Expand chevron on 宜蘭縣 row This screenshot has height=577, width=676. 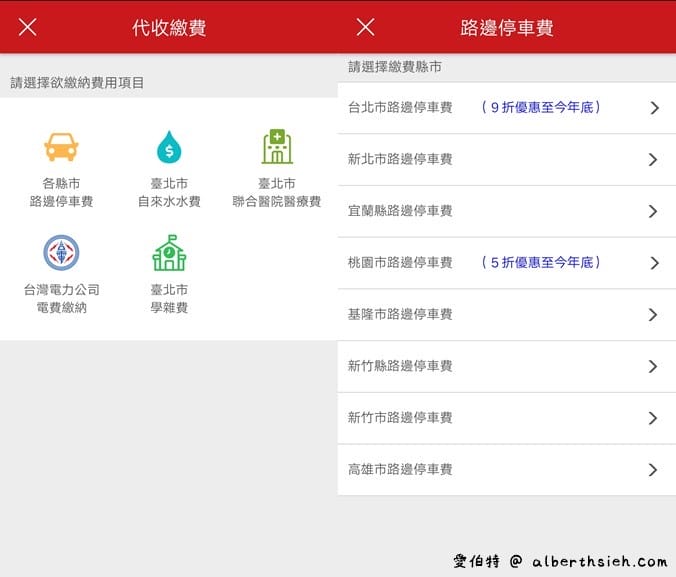[x=654, y=211]
